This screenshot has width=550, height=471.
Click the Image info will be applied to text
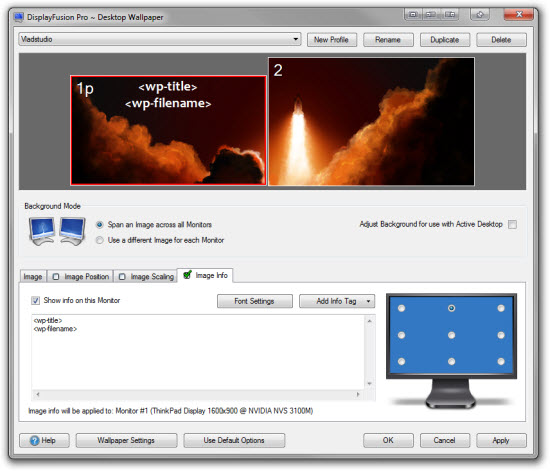pos(170,411)
